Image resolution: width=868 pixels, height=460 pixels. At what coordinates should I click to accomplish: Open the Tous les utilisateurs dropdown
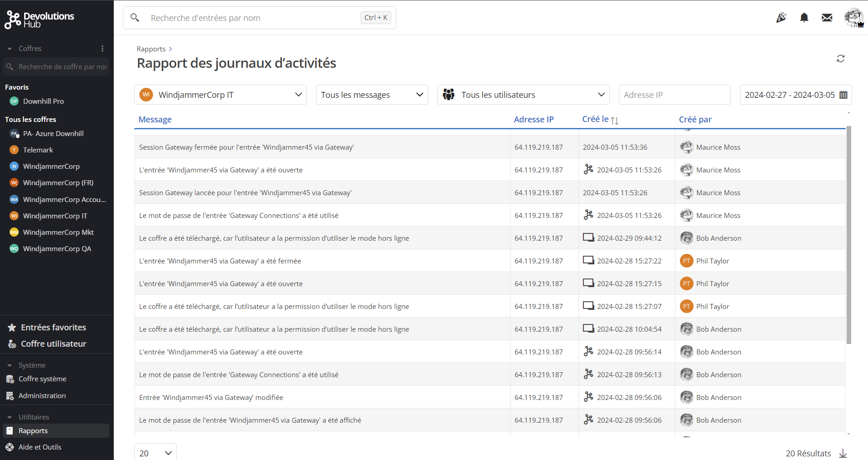[523, 95]
